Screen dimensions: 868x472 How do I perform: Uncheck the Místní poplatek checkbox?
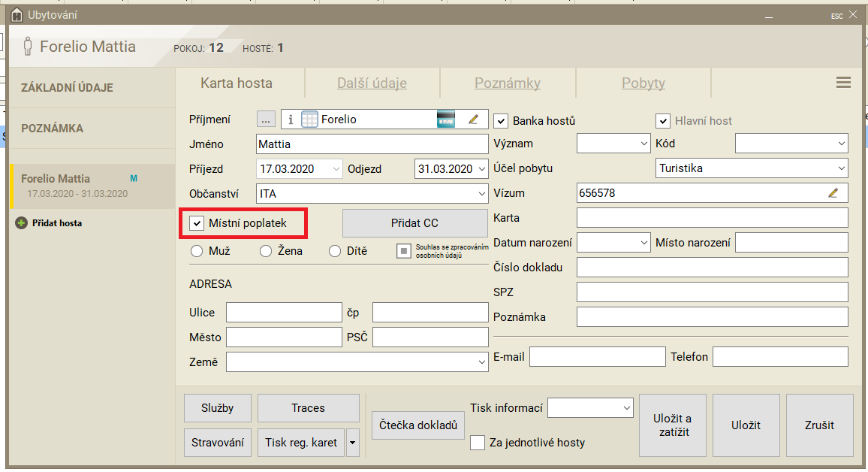coord(197,223)
